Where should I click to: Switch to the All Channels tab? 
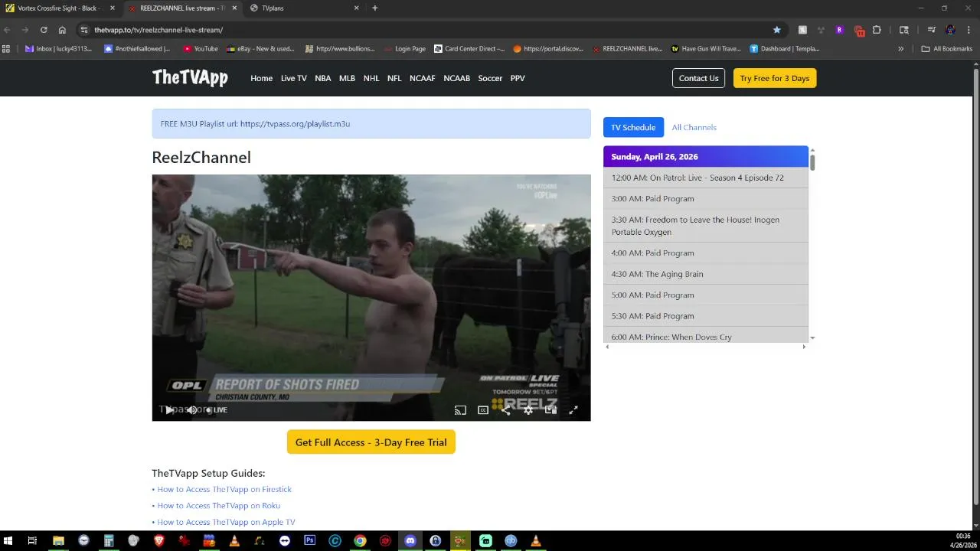[x=694, y=127]
